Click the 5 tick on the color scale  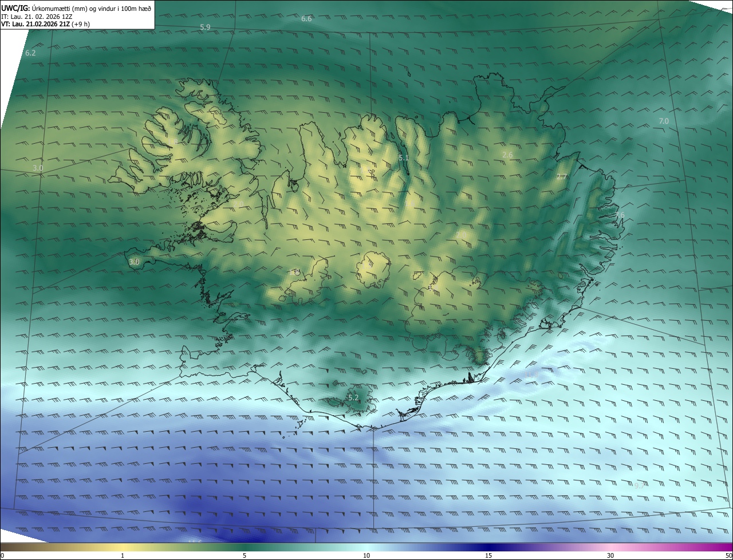tap(245, 555)
